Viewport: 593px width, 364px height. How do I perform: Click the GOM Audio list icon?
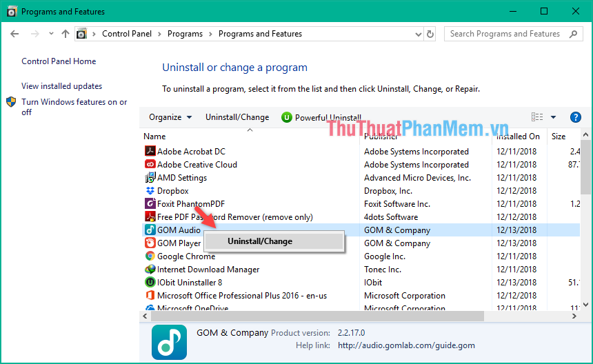click(x=150, y=230)
